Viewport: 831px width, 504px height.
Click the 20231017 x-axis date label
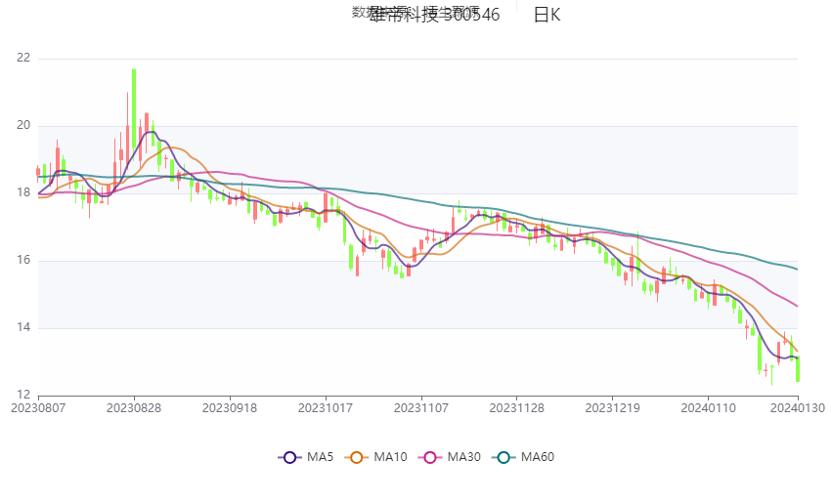(326, 408)
